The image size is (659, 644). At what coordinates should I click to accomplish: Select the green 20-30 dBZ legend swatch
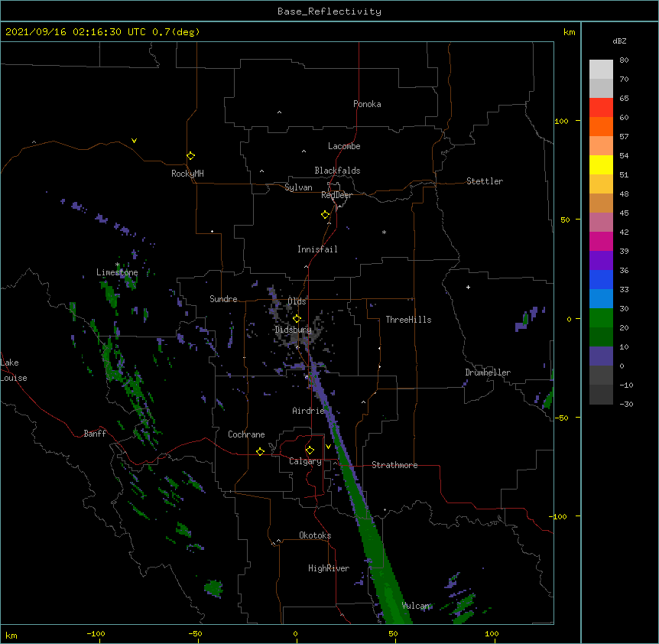[x=601, y=318]
